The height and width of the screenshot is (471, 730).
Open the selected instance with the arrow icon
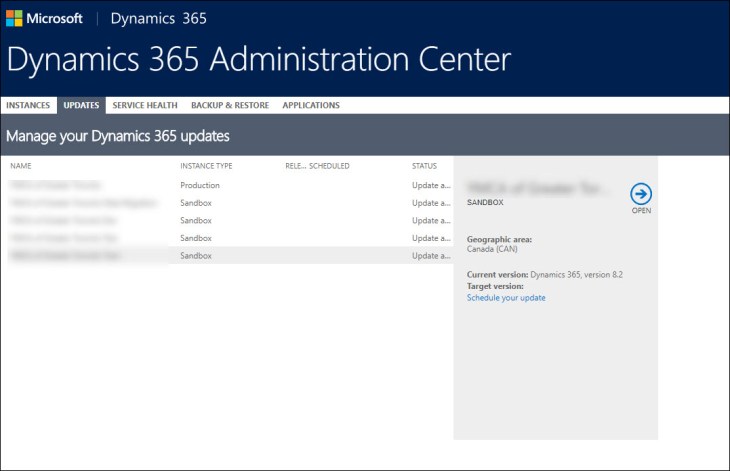[x=641, y=194]
